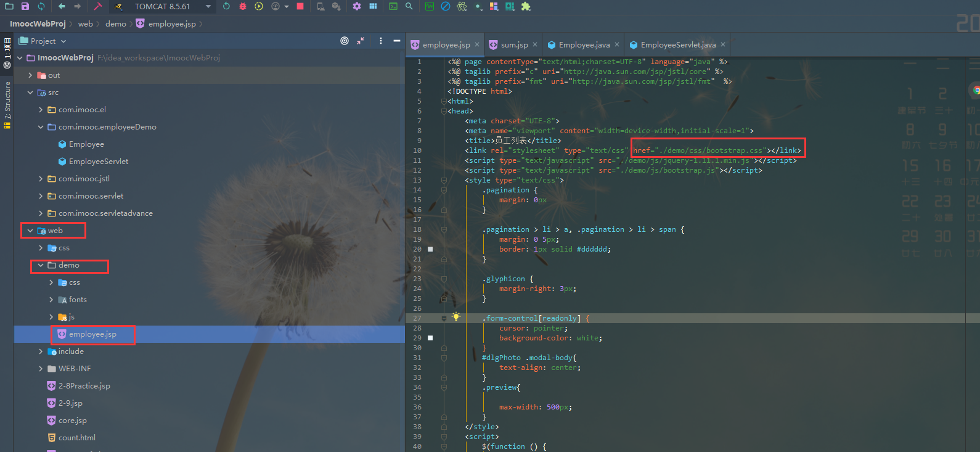
Task: Collapse the web folder
Action: click(30, 231)
